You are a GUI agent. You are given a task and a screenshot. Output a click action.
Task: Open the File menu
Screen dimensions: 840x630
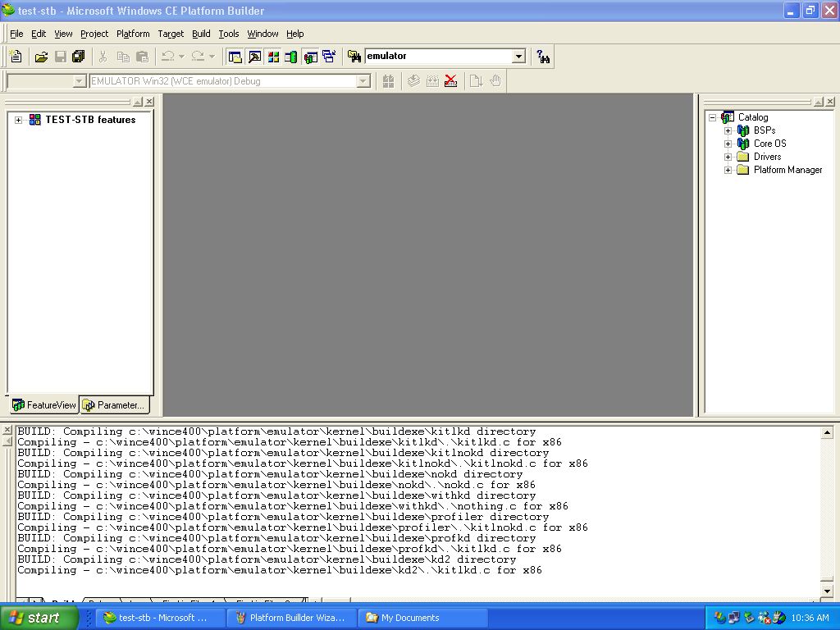[x=16, y=34]
